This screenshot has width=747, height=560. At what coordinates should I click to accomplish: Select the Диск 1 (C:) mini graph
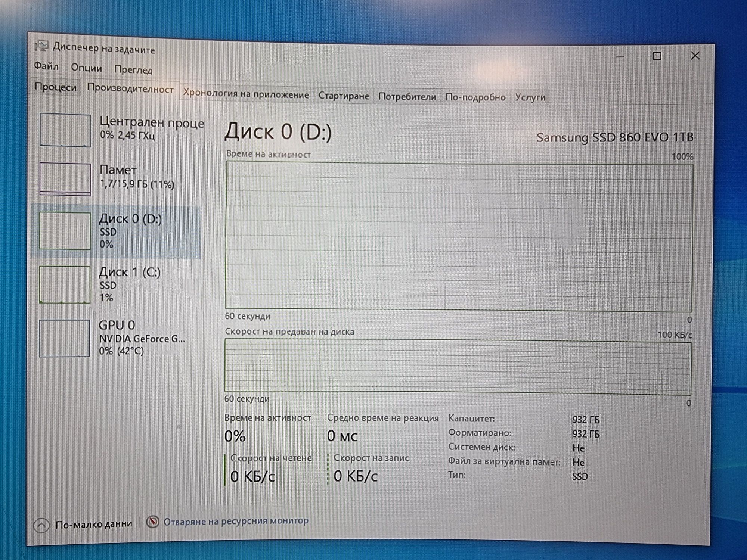pyautogui.click(x=65, y=284)
